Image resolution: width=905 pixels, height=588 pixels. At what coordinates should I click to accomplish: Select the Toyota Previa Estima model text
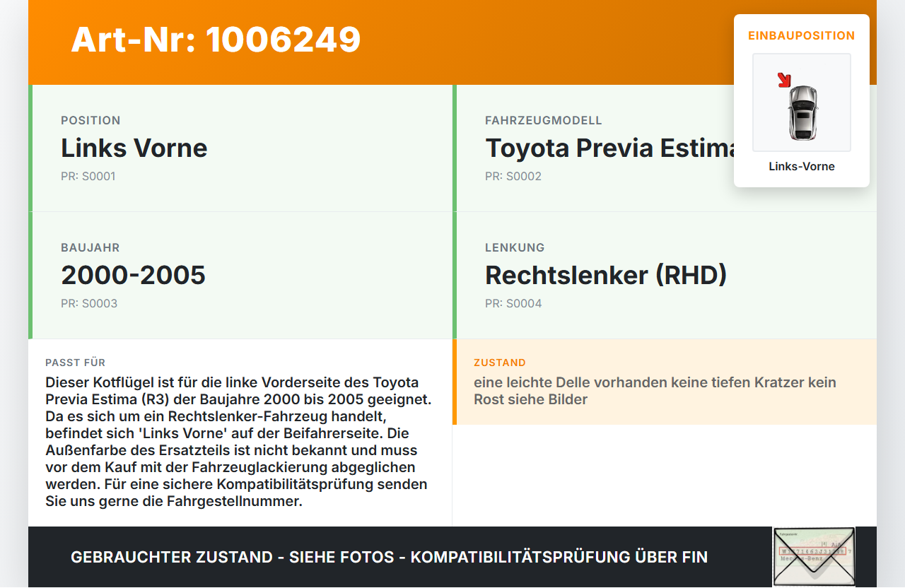point(611,148)
